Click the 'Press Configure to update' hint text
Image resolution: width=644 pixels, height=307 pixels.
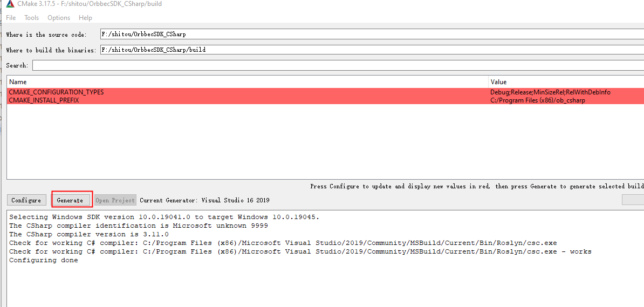click(x=477, y=186)
